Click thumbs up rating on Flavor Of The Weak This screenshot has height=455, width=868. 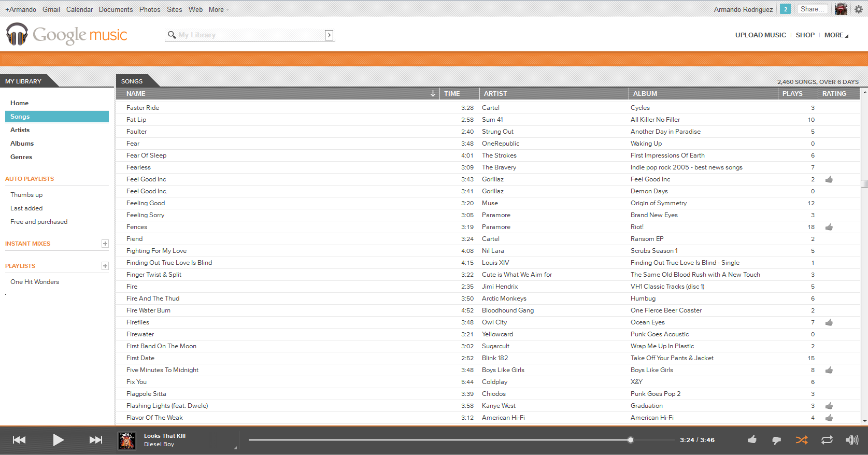(829, 418)
